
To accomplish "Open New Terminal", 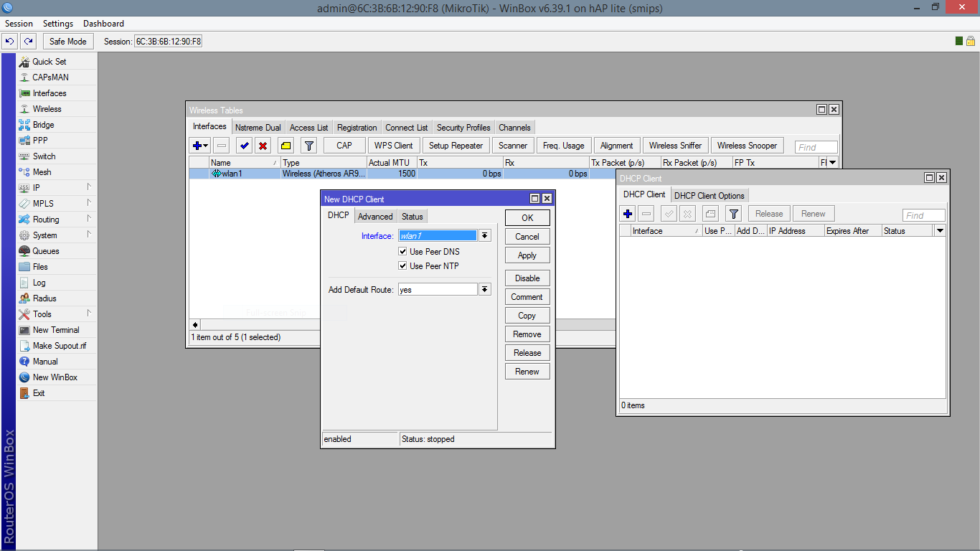I will pyautogui.click(x=57, y=330).
